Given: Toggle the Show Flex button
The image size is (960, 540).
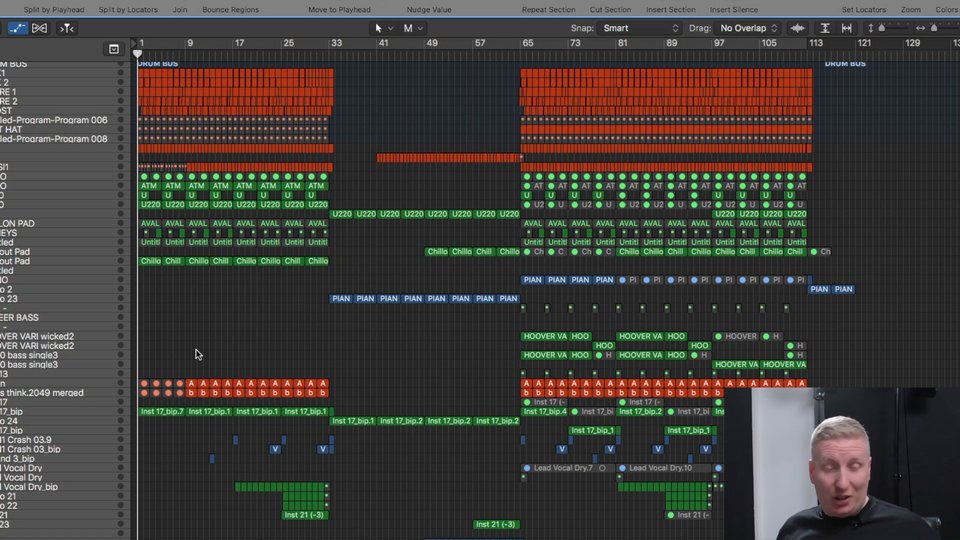Looking at the screenshot, I should [x=39, y=28].
